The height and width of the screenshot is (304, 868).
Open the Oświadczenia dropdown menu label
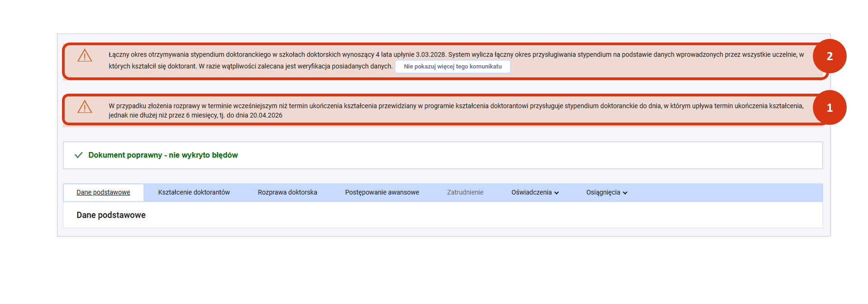click(531, 192)
